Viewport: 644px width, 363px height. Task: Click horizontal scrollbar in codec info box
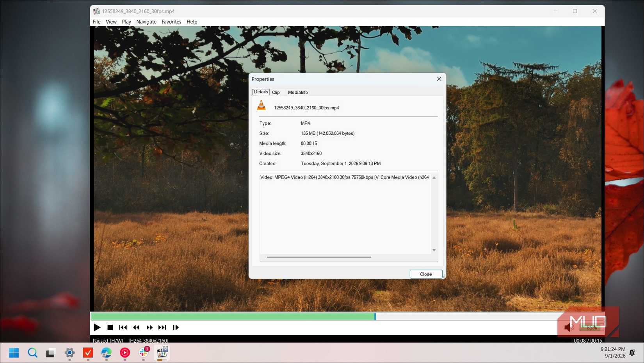[x=319, y=257]
